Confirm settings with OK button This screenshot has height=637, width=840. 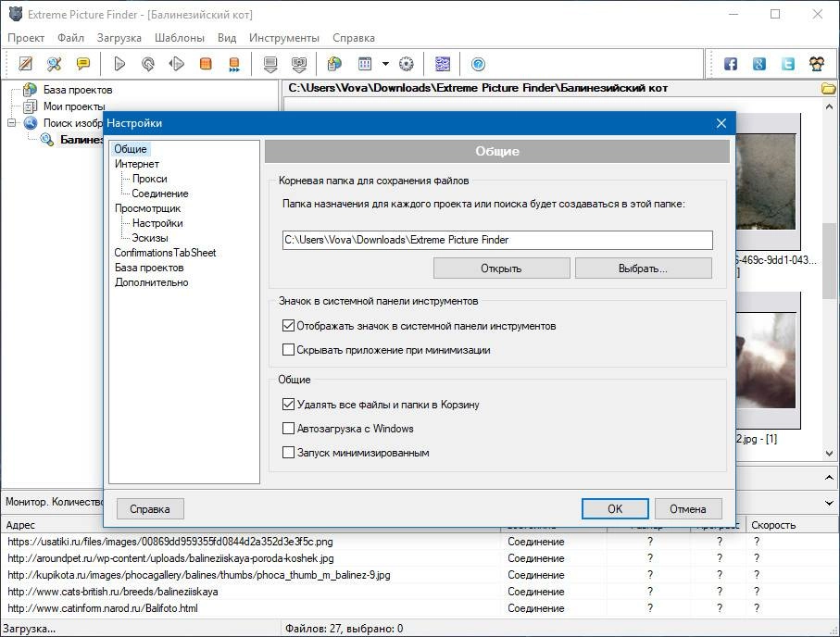click(x=615, y=509)
